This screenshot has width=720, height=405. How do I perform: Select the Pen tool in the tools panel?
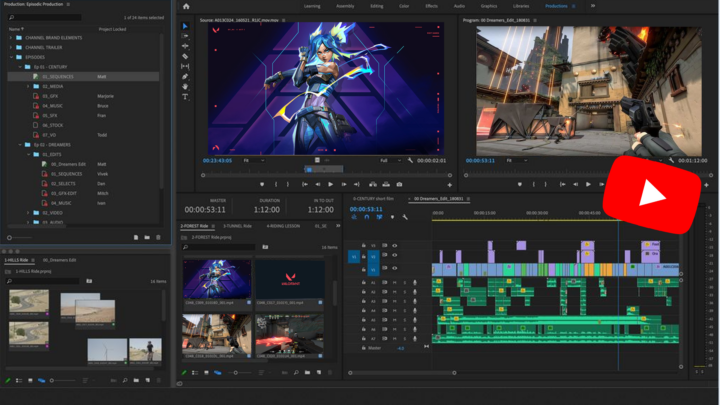point(186,76)
